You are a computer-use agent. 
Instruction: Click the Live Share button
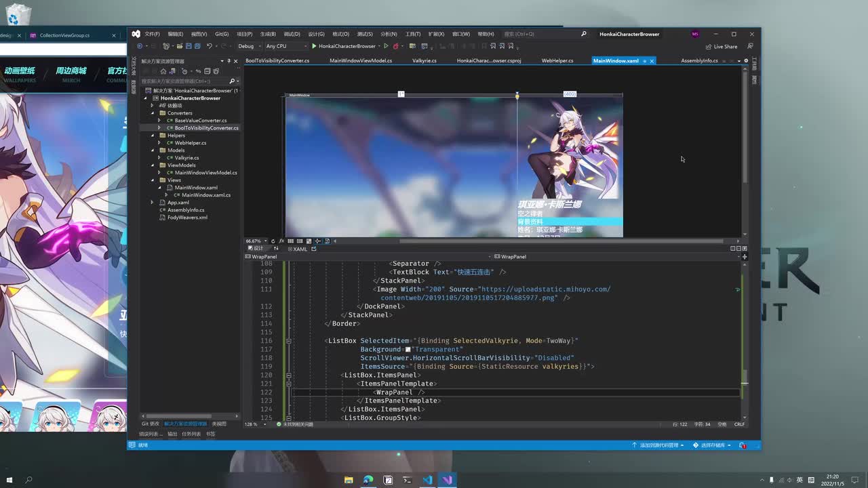[x=721, y=47]
